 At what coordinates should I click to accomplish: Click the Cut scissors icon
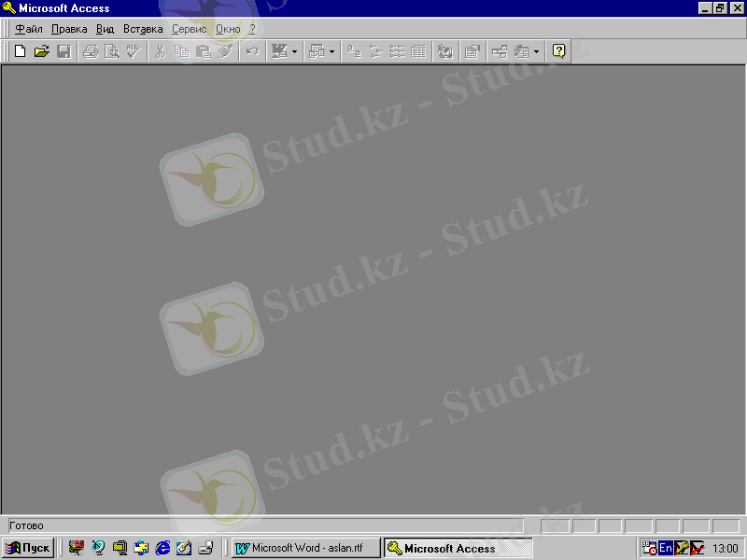point(160,51)
